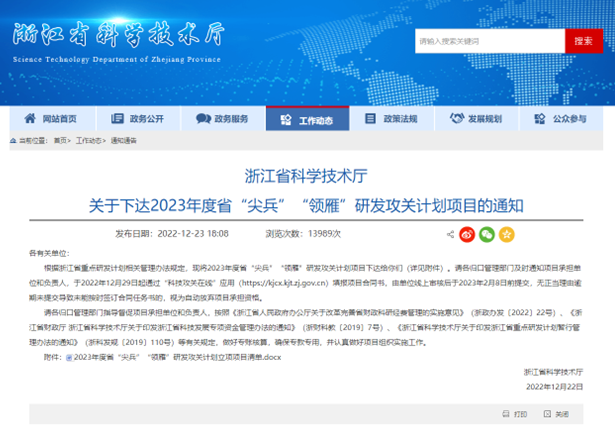Click the 浏览次数 13989次 text

point(303,234)
